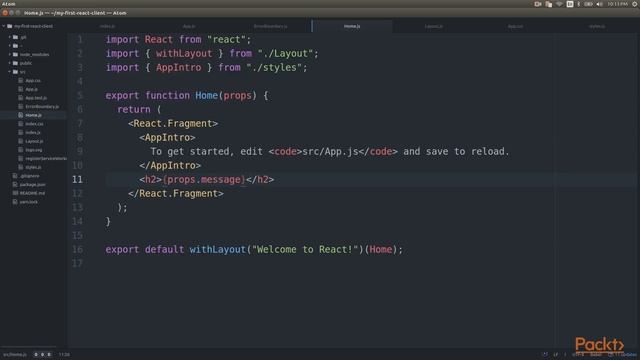The height and width of the screenshot is (360, 640).
Task: Open the battery indicator in top bar
Action: pyautogui.click(x=588, y=4)
